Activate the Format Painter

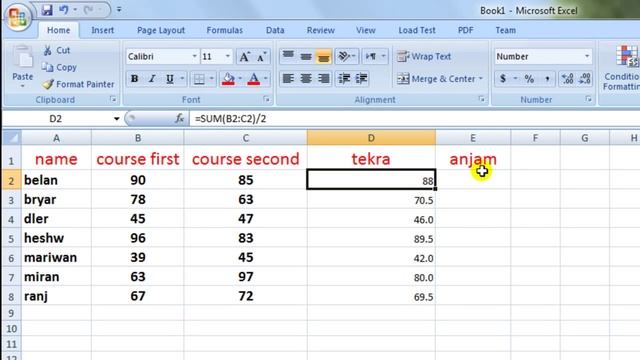78,84
